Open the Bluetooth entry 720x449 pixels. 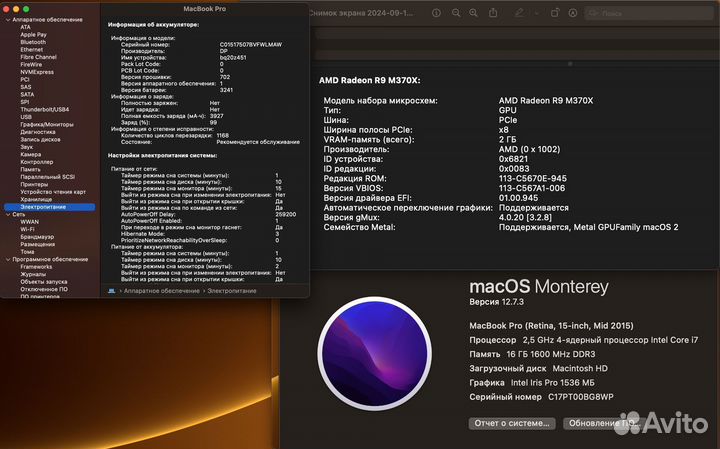[33, 42]
